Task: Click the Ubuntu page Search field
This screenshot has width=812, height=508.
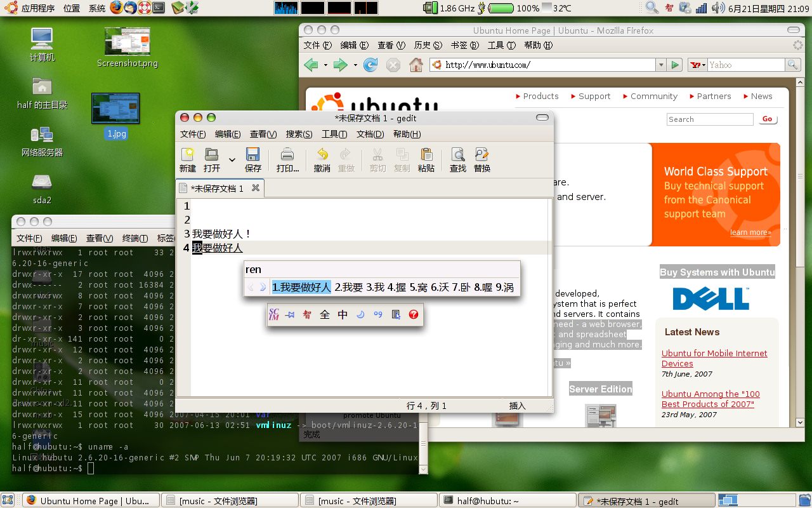Action: pos(710,119)
